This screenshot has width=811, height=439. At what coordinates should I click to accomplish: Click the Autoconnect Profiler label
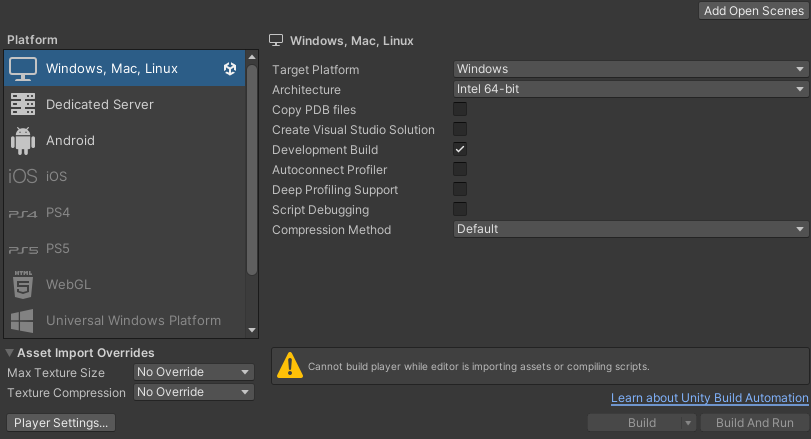pyautogui.click(x=329, y=170)
